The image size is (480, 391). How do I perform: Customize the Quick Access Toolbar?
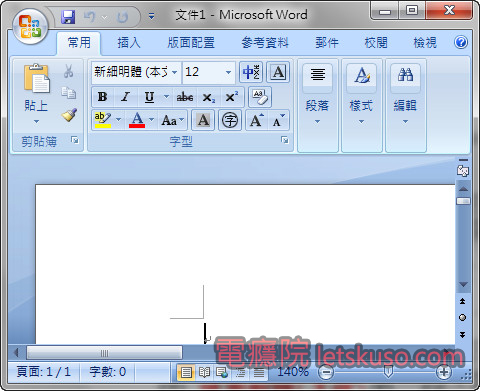click(152, 16)
